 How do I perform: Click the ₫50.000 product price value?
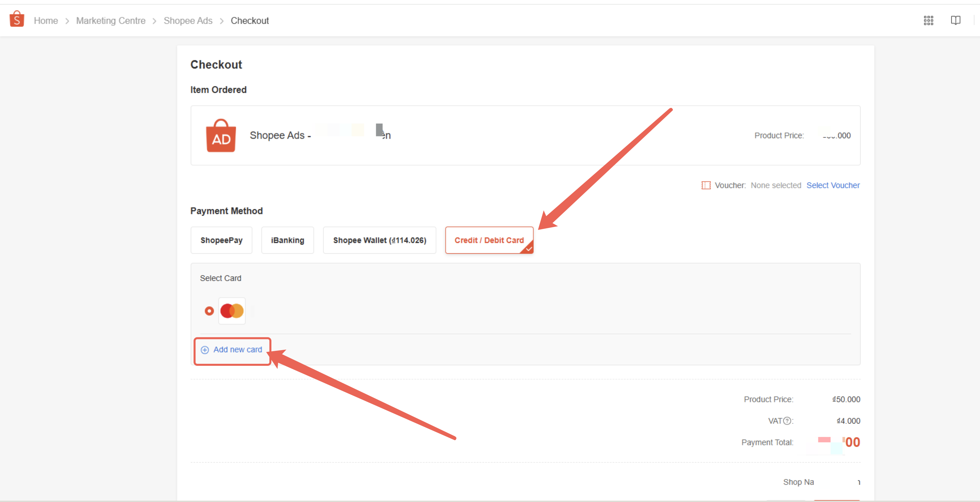846,399
